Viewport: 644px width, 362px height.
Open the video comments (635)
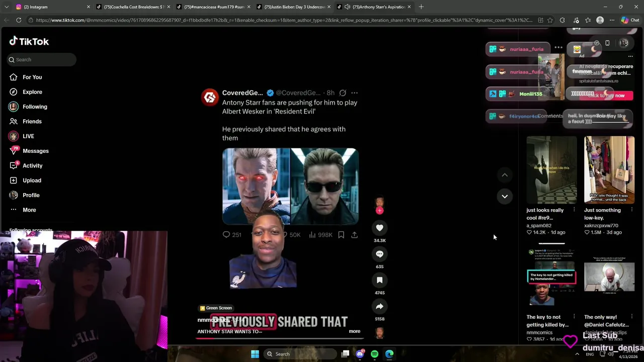coord(379,254)
